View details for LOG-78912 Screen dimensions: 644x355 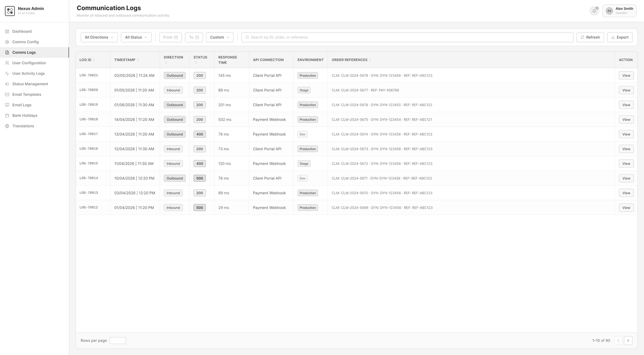coord(626,208)
